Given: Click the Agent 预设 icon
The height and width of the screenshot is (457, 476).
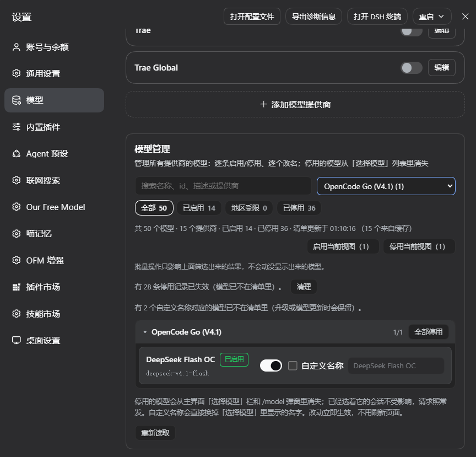Looking at the screenshot, I should coord(17,153).
